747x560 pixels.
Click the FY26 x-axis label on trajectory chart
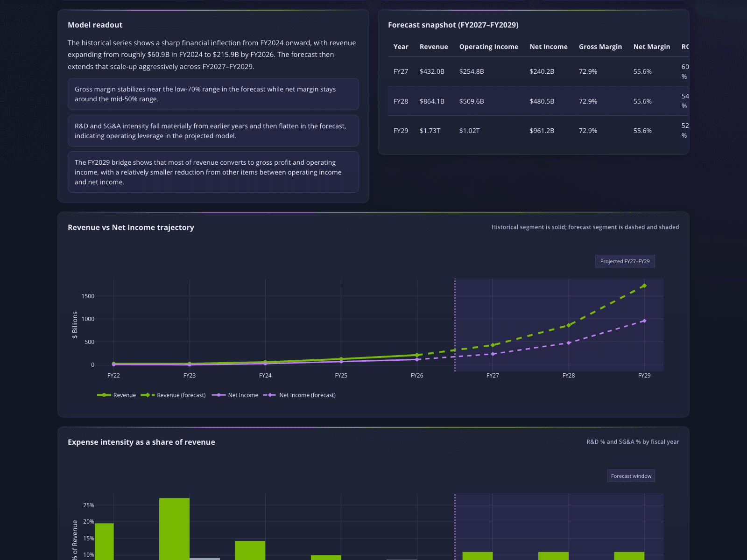tap(417, 376)
